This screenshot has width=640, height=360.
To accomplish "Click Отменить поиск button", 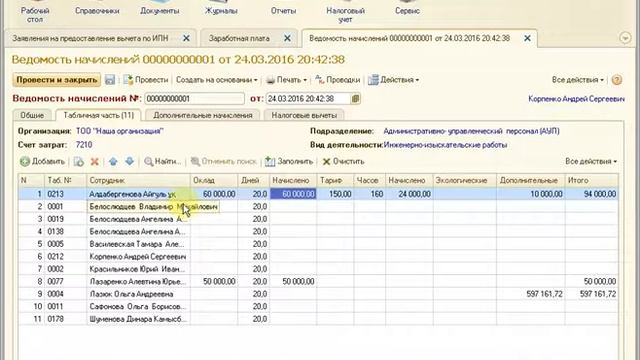I will tap(224, 162).
